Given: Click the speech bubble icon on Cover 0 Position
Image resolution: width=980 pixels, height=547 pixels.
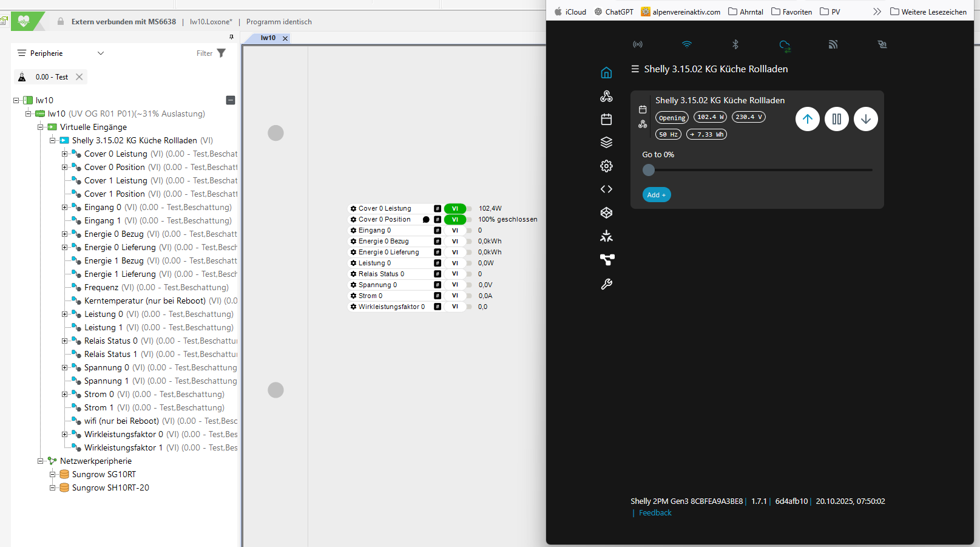Looking at the screenshot, I should click(426, 220).
